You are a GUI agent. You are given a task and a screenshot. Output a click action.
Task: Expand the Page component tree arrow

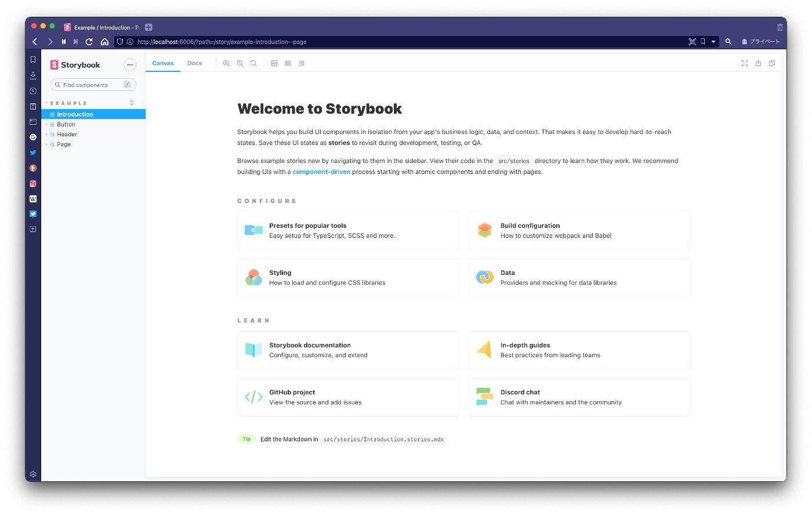click(46, 144)
